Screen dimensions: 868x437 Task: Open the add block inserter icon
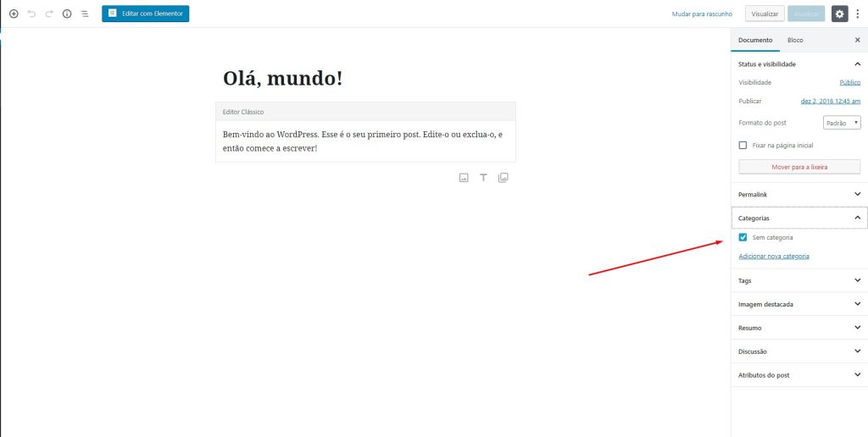[x=14, y=14]
